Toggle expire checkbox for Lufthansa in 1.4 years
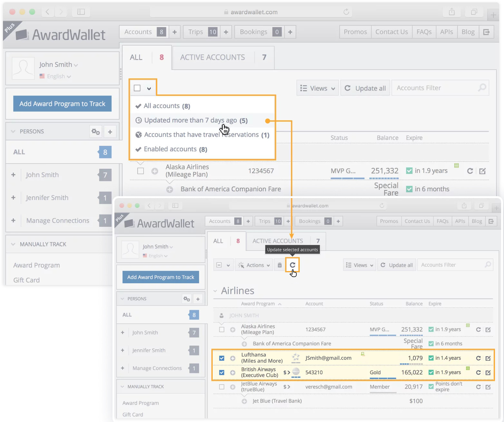The height and width of the screenshot is (422, 504). pyautogui.click(x=431, y=358)
